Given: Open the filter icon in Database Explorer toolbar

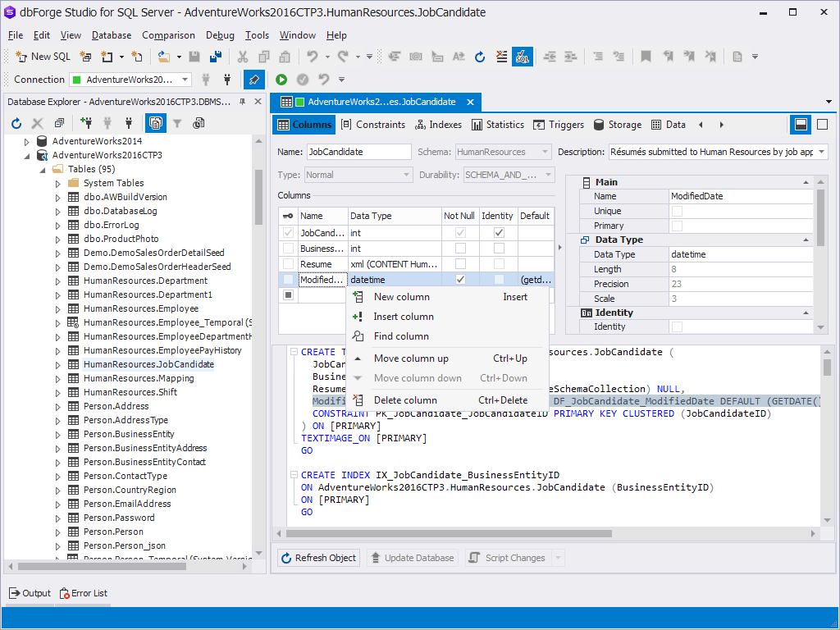Looking at the screenshot, I should point(178,123).
